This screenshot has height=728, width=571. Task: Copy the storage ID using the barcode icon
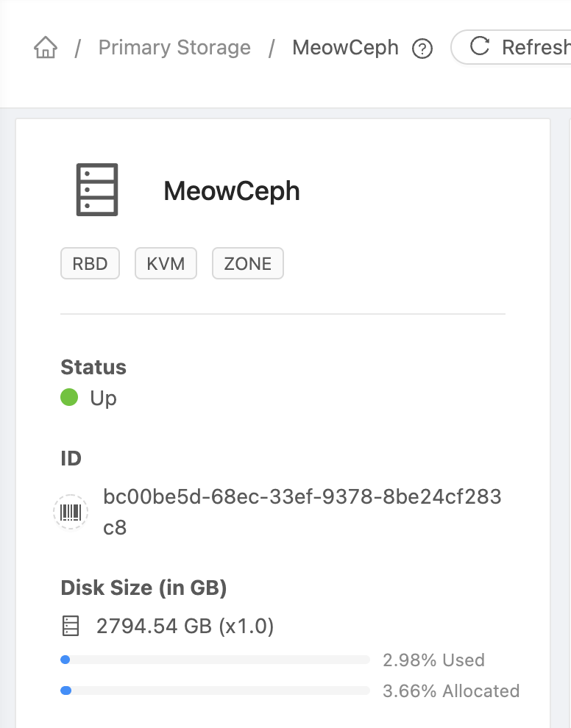[71, 512]
